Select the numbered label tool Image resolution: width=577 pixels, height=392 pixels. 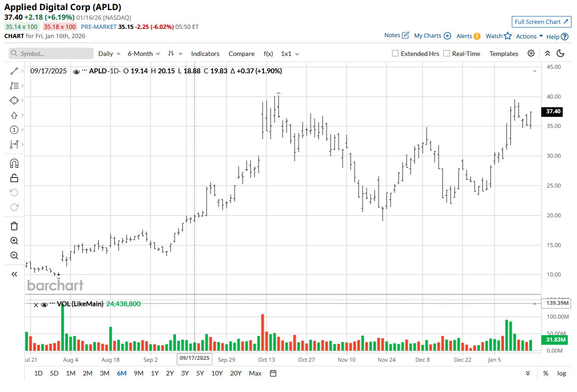tap(14, 130)
